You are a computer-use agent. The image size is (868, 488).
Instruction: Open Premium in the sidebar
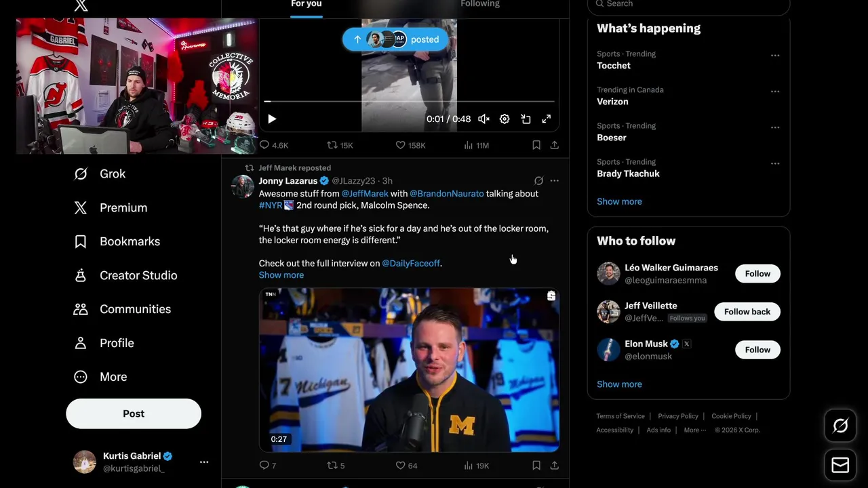(111, 207)
